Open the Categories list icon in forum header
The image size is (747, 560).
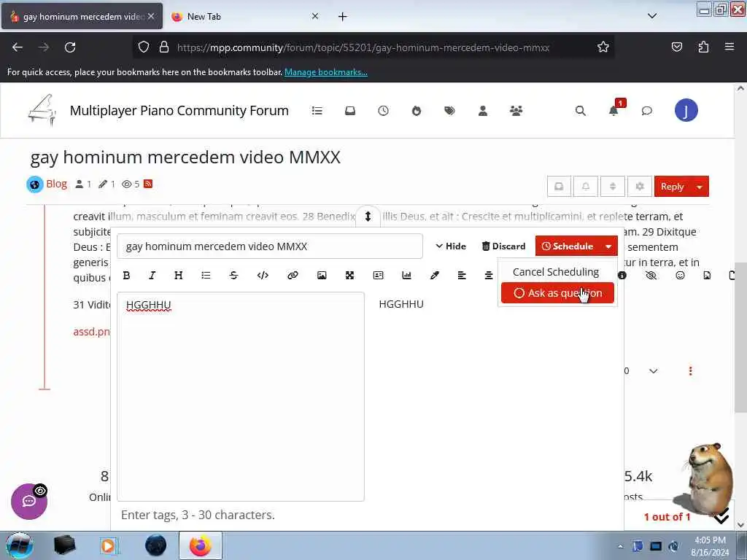click(x=317, y=111)
